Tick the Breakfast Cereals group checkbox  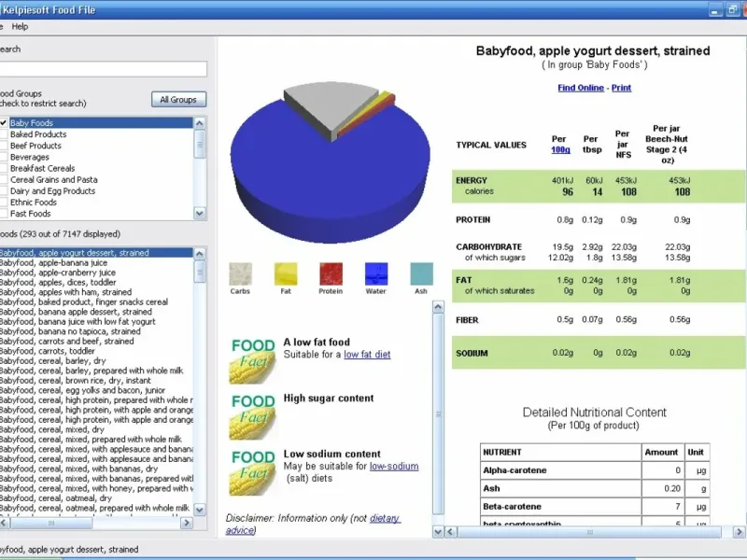(x=3, y=168)
